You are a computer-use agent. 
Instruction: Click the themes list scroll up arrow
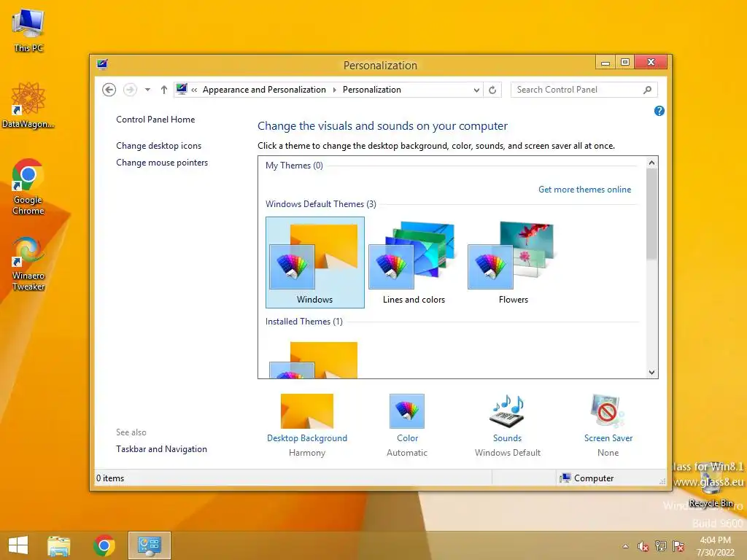(651, 163)
